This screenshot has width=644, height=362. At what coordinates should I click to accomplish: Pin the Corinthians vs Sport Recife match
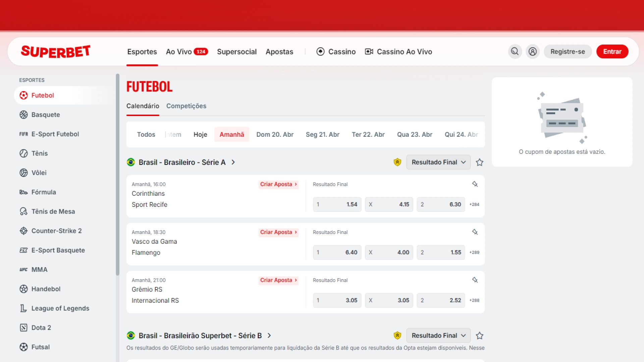475,184
